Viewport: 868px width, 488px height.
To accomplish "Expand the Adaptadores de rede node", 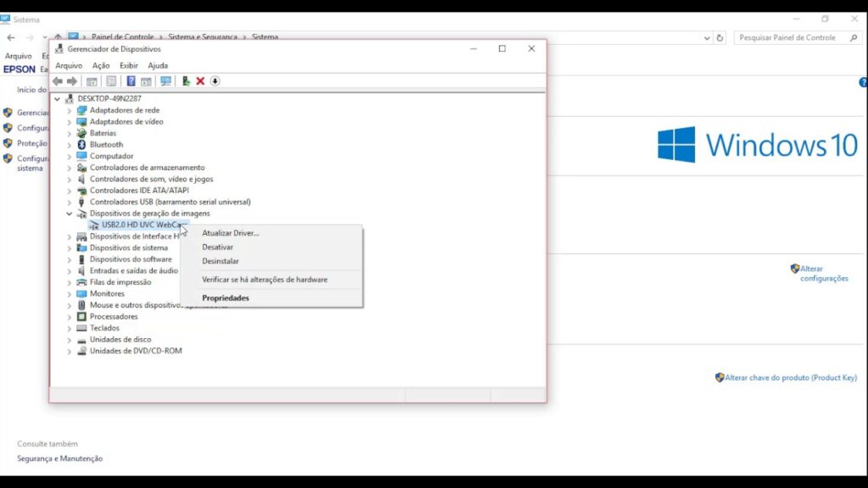I will pos(70,111).
